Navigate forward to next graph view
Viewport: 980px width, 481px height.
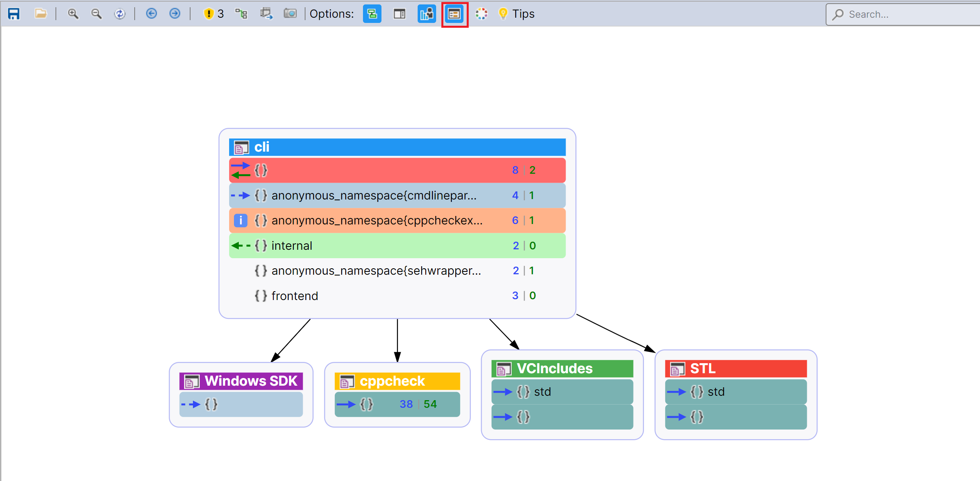click(x=174, y=13)
